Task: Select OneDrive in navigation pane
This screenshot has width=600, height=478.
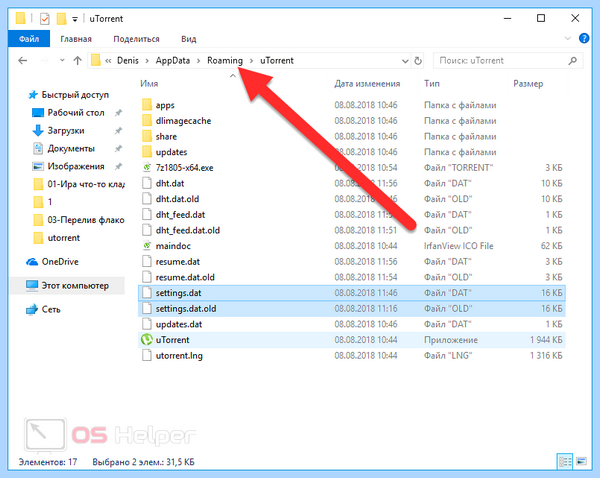Action: 60,262
